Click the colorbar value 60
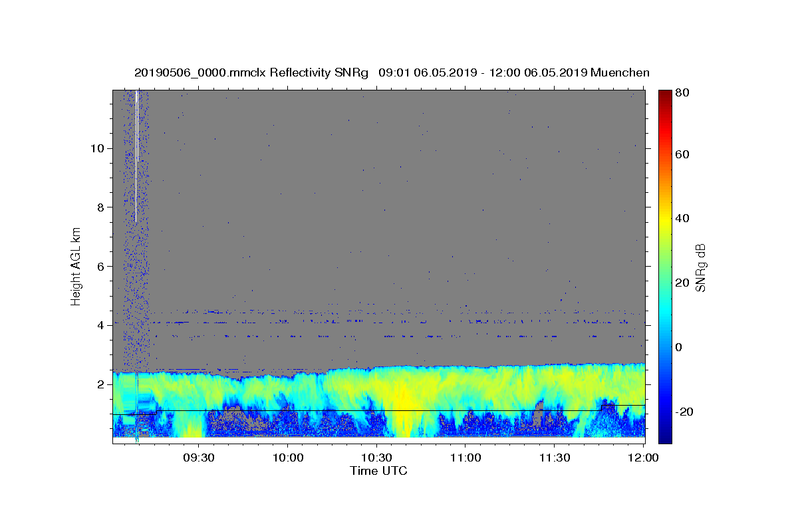The height and width of the screenshot is (532, 798). tap(683, 154)
